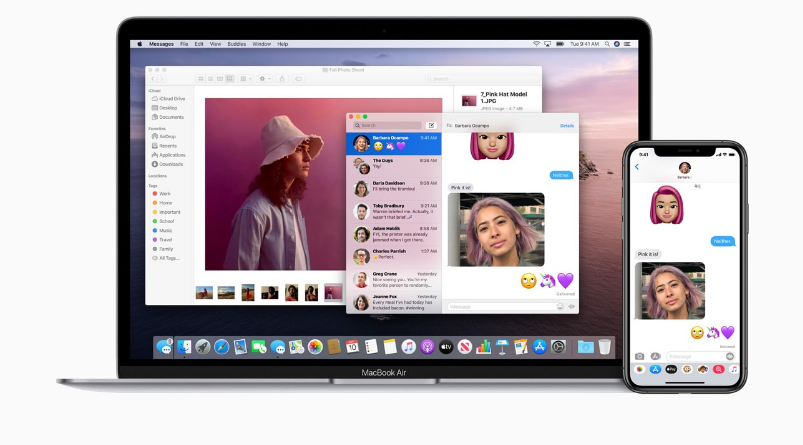Click Finder edit tags button
This screenshot has height=445, width=803.
pos(298,79)
